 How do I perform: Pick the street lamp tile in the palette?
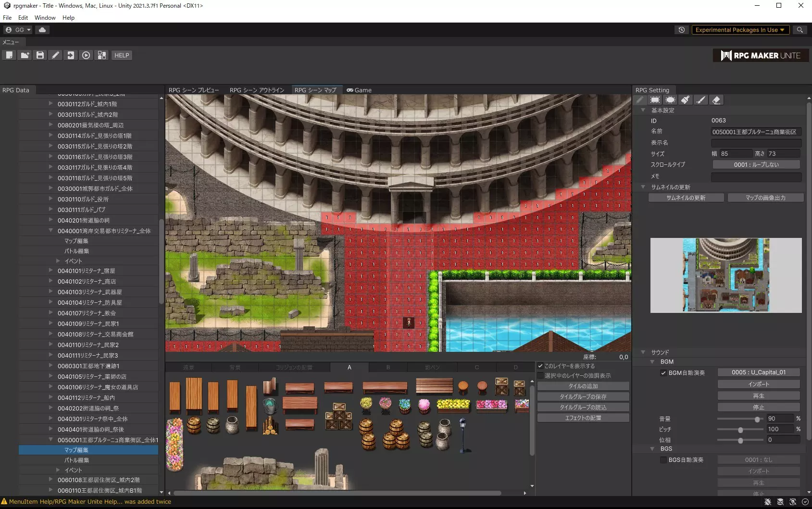(x=462, y=435)
